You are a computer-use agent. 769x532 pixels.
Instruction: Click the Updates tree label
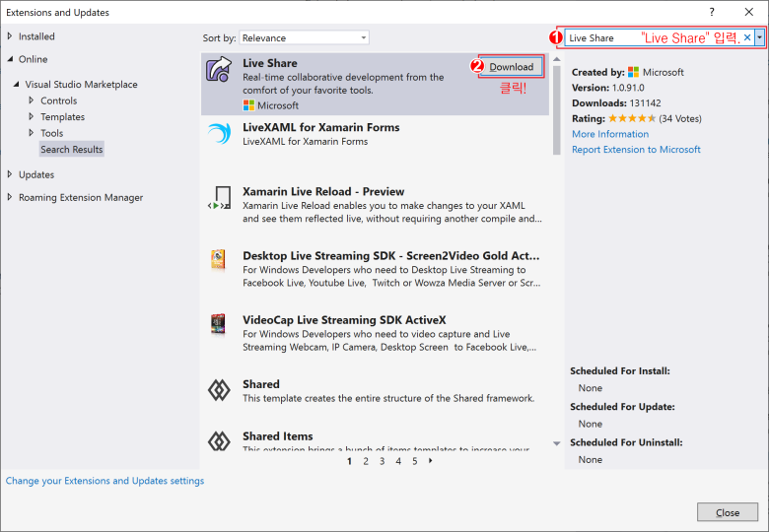36,174
